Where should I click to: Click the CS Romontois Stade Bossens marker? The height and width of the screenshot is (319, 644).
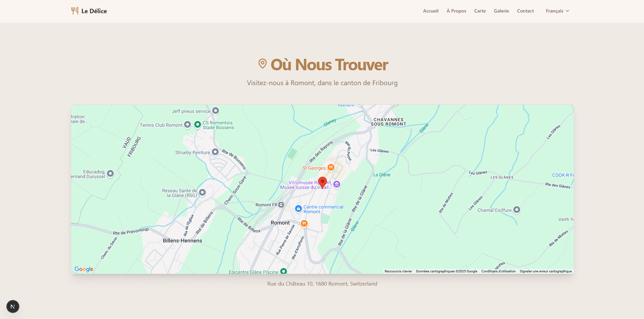point(198,125)
